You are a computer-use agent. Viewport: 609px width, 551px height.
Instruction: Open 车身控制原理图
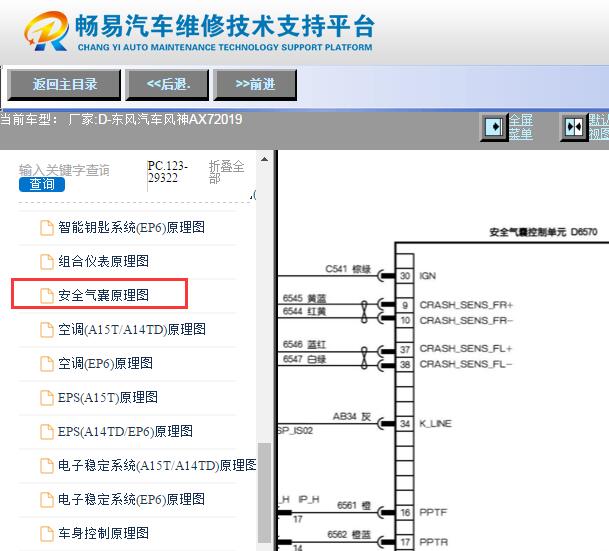click(103, 533)
